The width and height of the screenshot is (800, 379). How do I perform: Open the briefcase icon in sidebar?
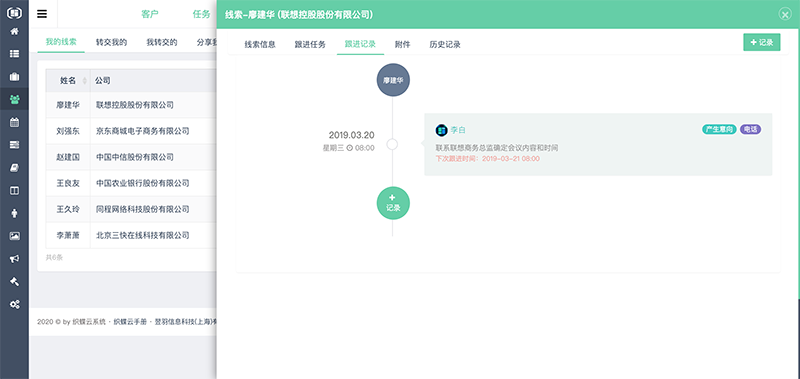point(14,77)
